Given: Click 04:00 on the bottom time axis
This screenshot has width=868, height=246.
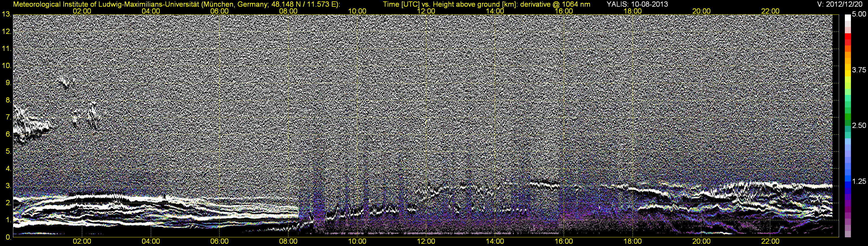Looking at the screenshot, I should (151, 241).
